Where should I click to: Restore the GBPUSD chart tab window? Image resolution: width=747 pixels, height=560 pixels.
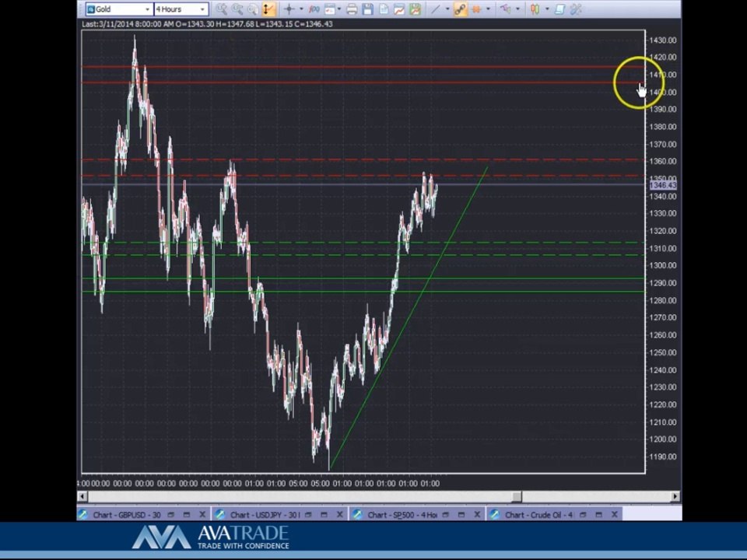pyautogui.click(x=170, y=514)
